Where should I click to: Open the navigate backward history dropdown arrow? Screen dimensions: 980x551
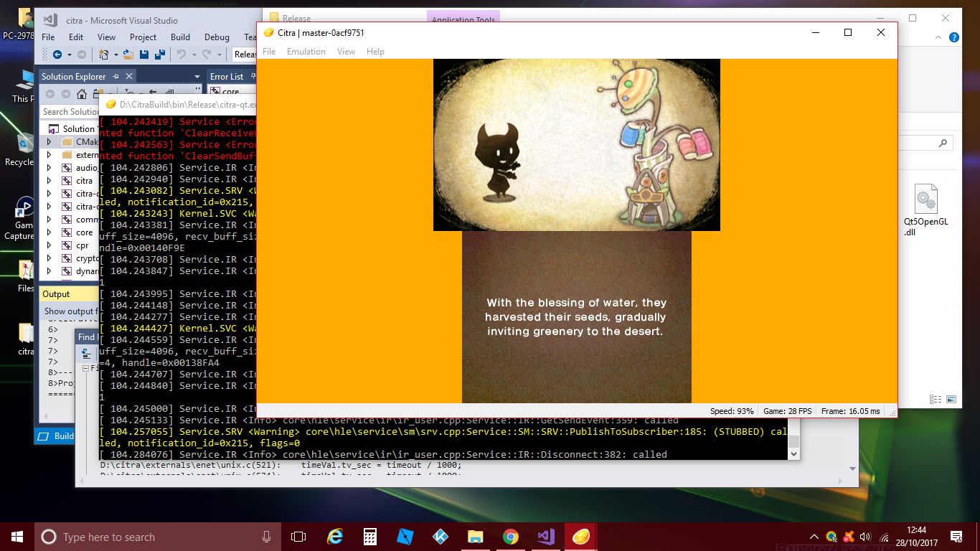(69, 55)
